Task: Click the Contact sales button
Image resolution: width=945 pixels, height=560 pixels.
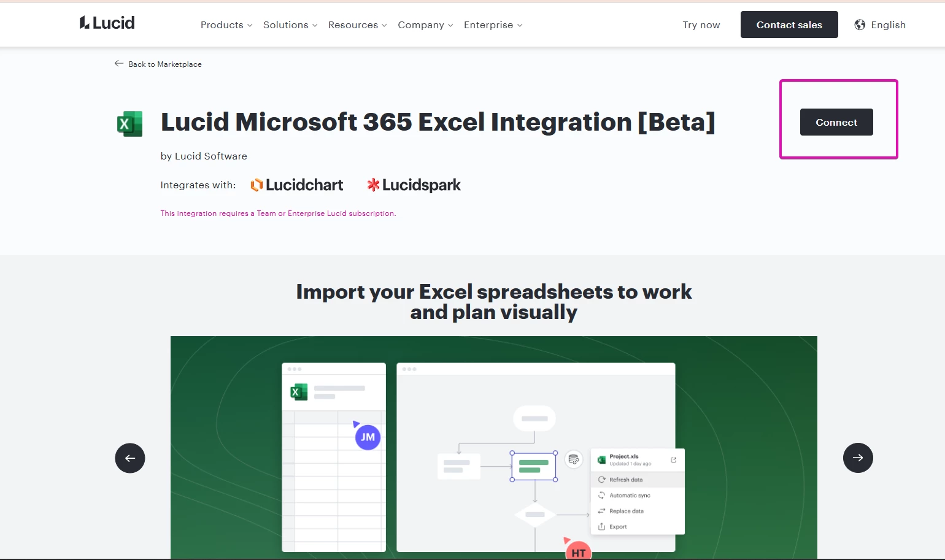Action: (x=789, y=25)
